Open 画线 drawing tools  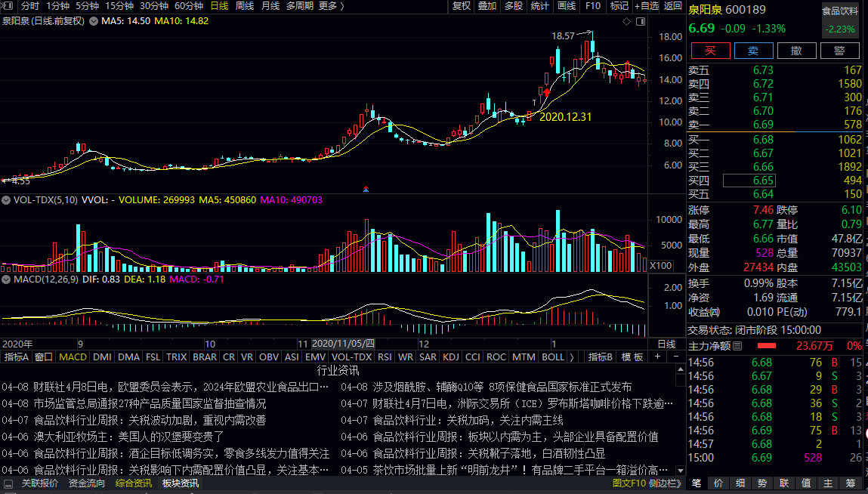pos(567,6)
